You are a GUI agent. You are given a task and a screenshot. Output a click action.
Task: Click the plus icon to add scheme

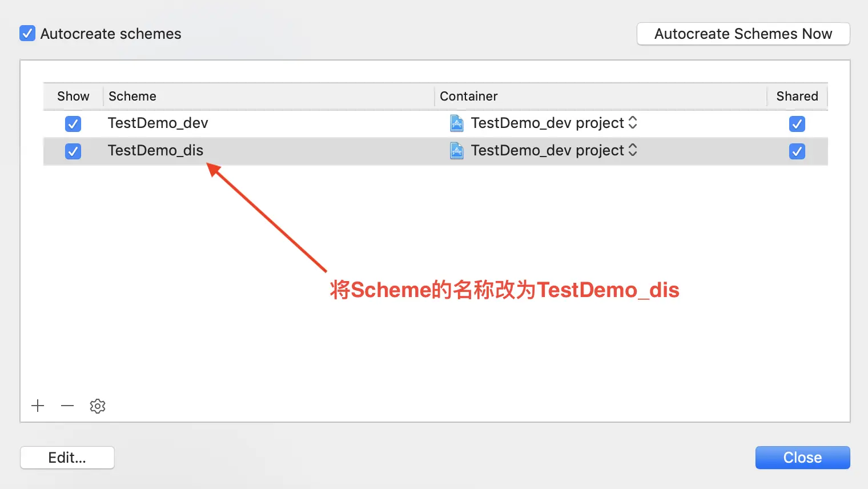pyautogui.click(x=38, y=406)
